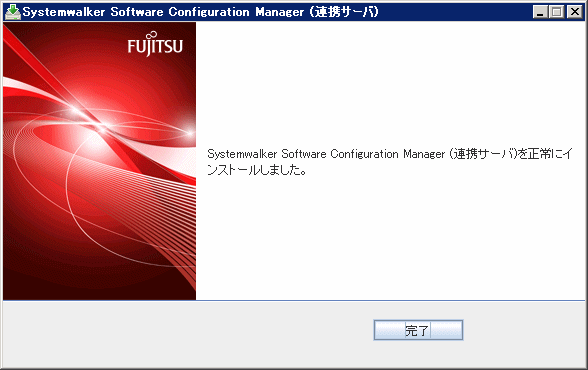This screenshot has height=370, width=588.
Task: Click the bright lens flare on red banner
Action: 102,129
